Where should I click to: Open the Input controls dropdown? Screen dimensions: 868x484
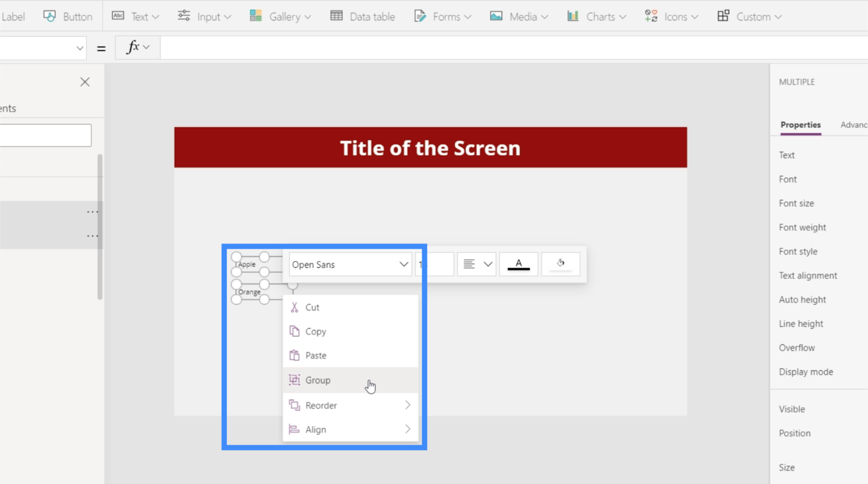204,17
